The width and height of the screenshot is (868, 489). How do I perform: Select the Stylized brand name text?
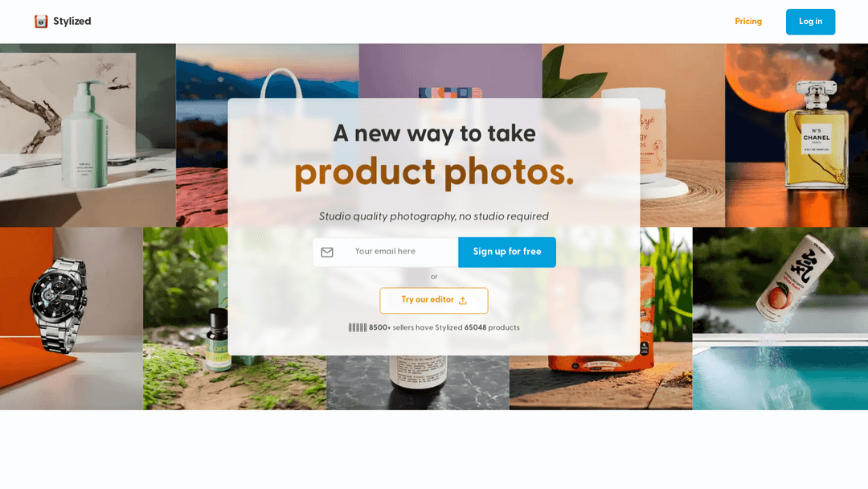tap(72, 22)
